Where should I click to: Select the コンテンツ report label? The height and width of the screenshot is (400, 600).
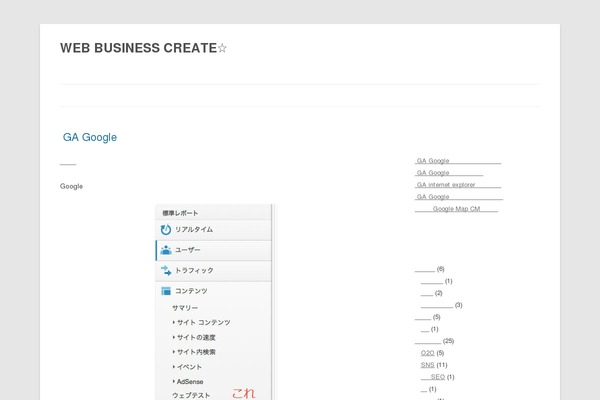[191, 291]
